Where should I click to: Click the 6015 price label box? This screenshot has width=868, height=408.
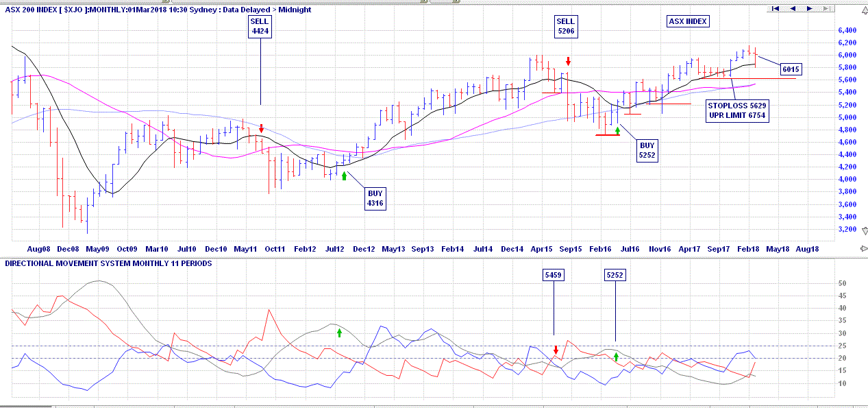tap(791, 69)
